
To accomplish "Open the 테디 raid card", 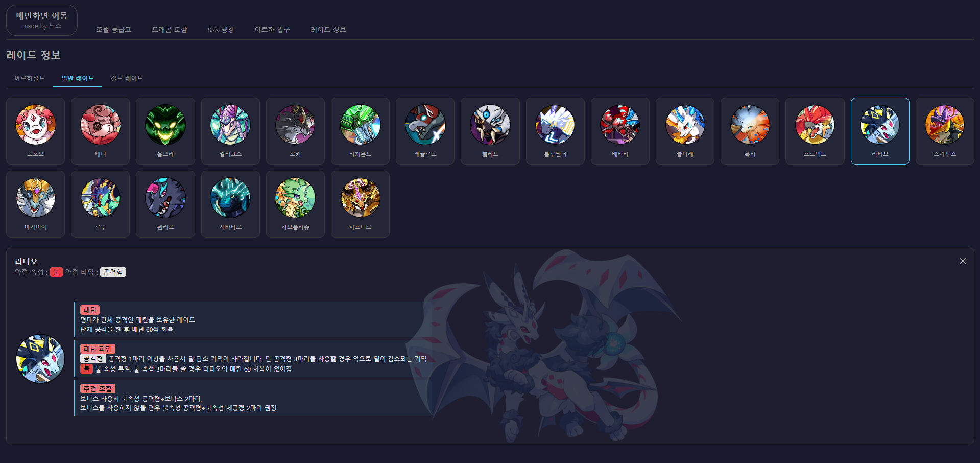I will coord(100,131).
